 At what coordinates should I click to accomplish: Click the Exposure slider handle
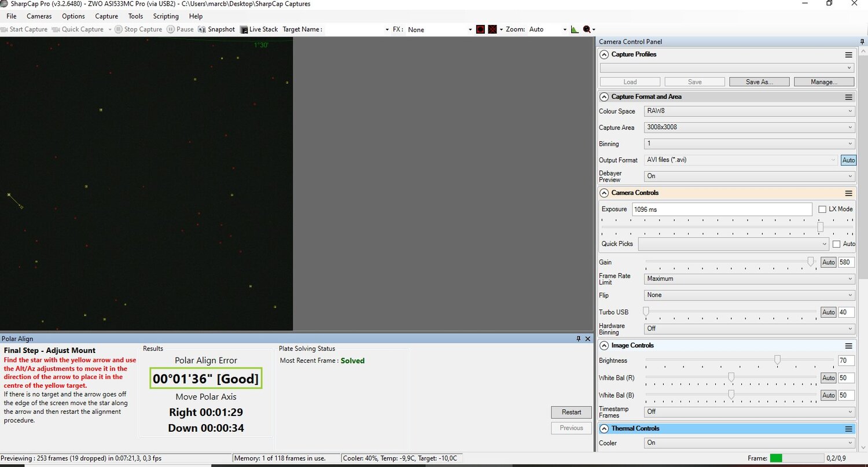click(820, 227)
